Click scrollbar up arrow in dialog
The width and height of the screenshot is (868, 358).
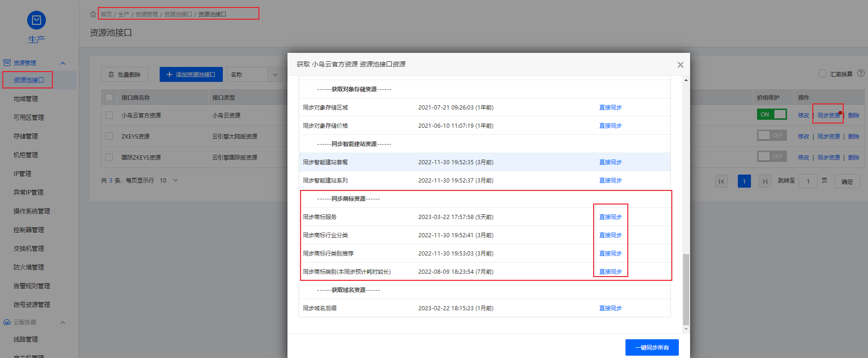[x=686, y=80]
